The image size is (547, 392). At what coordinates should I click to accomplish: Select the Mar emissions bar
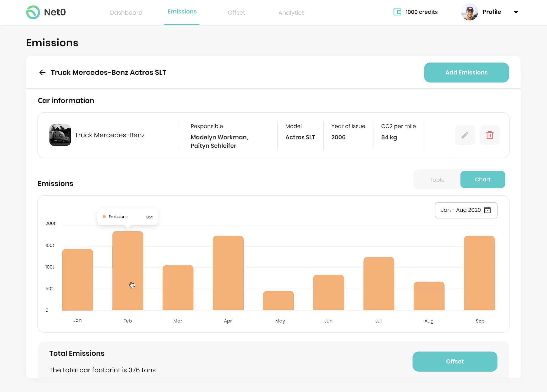click(178, 288)
